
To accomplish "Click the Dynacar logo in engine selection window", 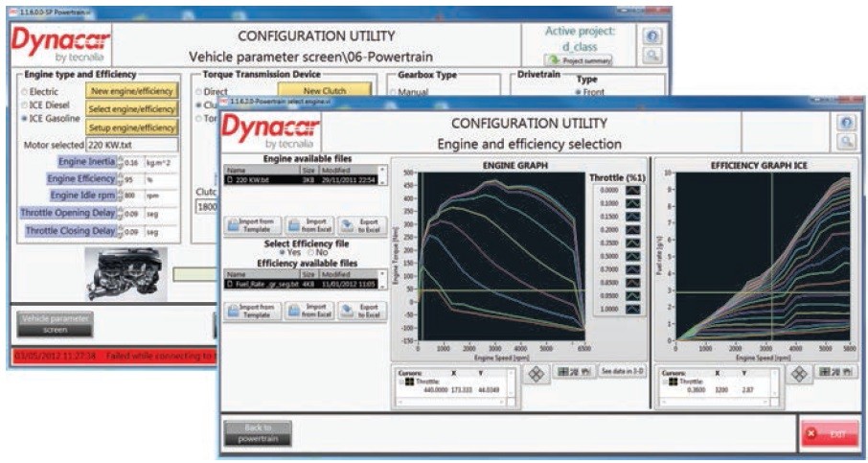I will tap(271, 132).
